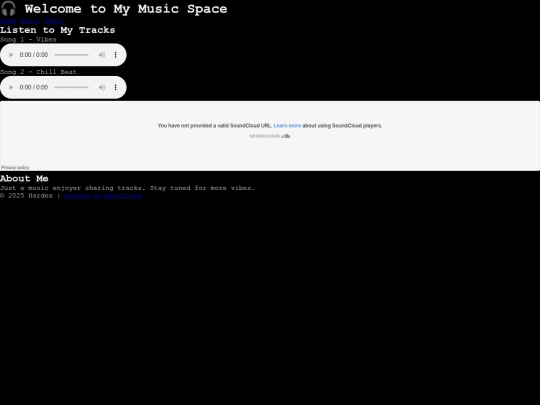The height and width of the screenshot is (405, 540).
Task: Open more options for Song 1 - Vibes player
Action: 116,55
